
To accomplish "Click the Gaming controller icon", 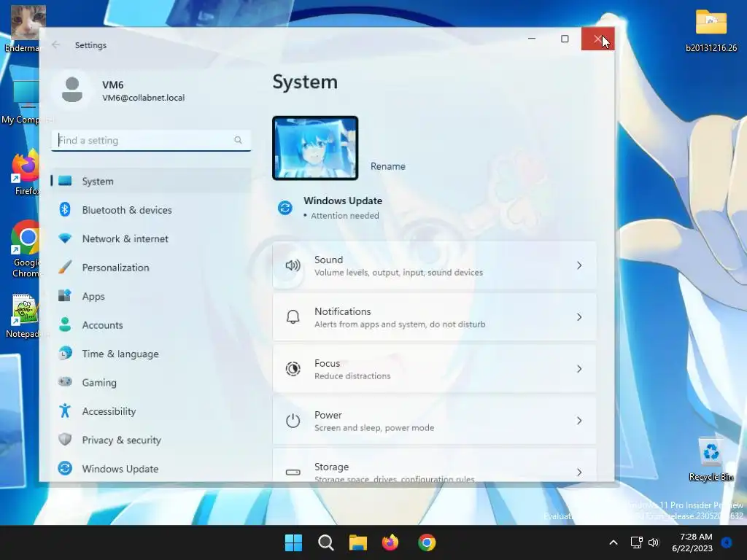I will tap(65, 382).
